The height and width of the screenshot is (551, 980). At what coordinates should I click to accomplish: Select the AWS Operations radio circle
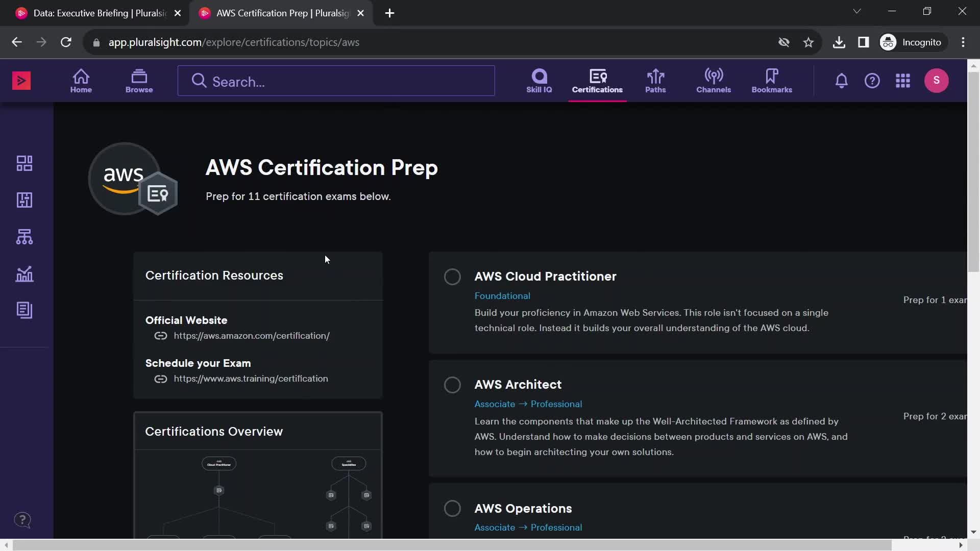pyautogui.click(x=452, y=509)
